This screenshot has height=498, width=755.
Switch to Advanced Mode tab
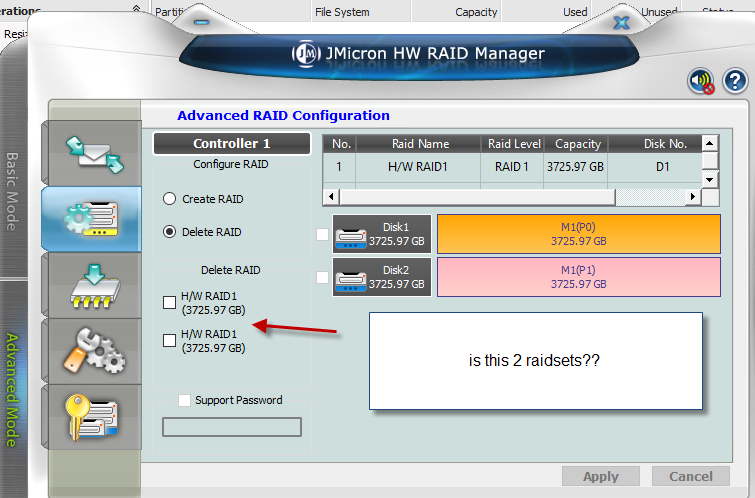pyautogui.click(x=12, y=390)
